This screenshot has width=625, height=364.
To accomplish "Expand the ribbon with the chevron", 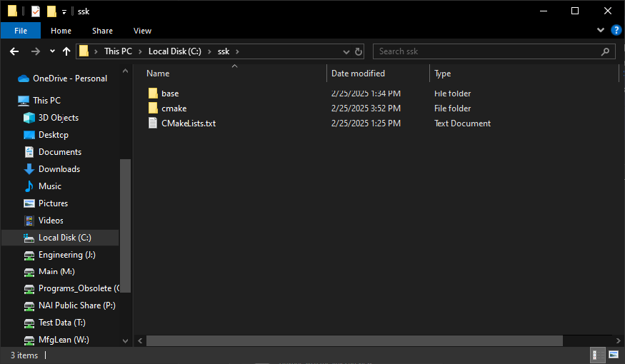I will pyautogui.click(x=600, y=30).
